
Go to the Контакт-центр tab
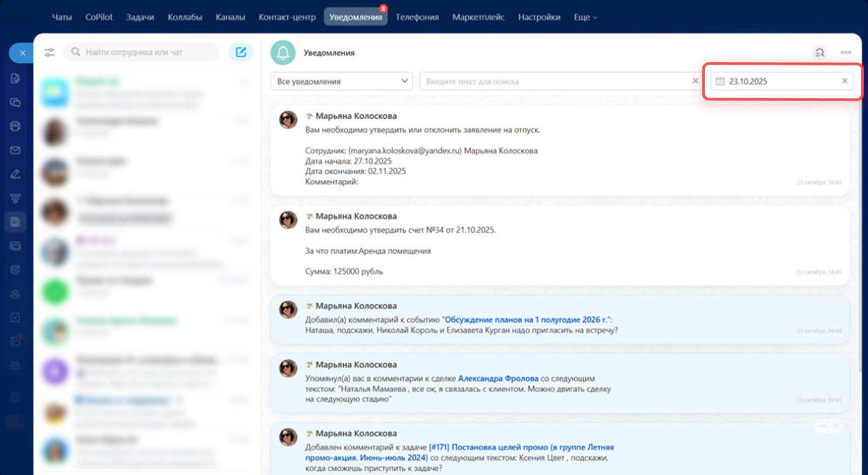287,17
